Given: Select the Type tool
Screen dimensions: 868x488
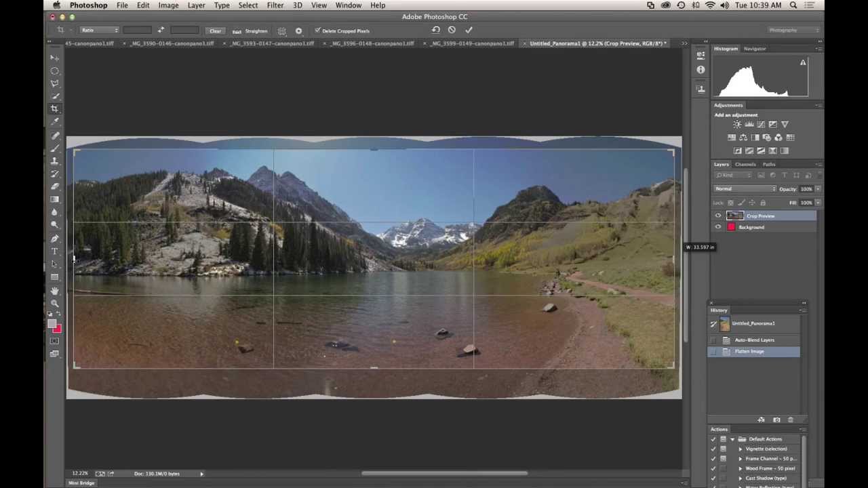Looking at the screenshot, I should 55,251.
